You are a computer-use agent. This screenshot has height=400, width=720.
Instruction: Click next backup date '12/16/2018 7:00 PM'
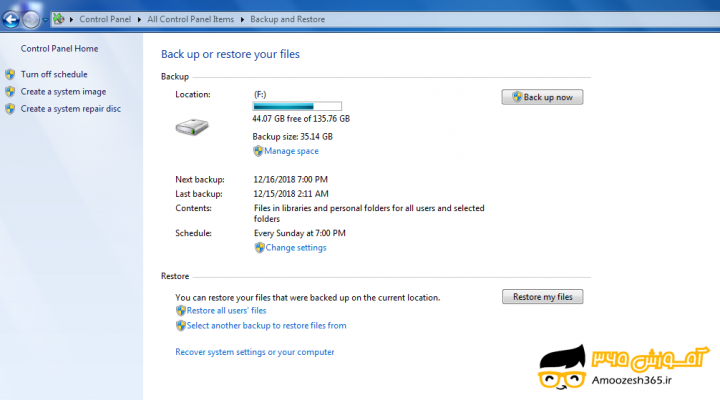(291, 180)
